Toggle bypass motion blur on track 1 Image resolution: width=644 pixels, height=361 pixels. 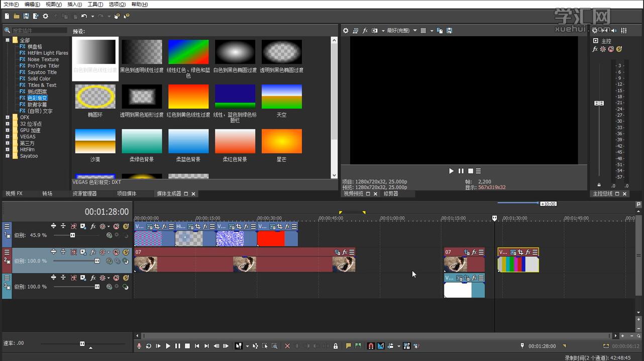click(x=73, y=226)
